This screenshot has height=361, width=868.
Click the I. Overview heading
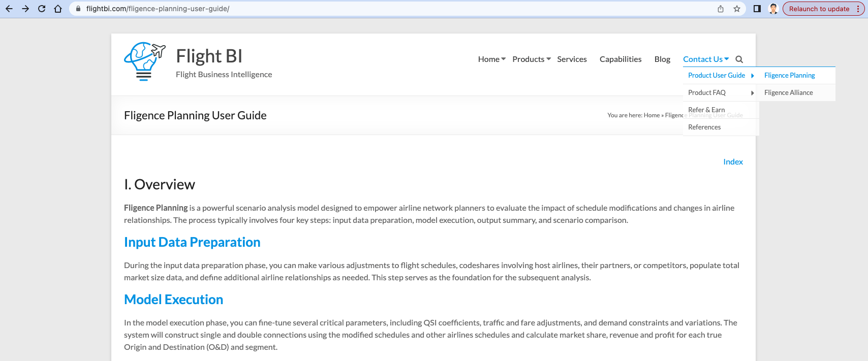[160, 184]
